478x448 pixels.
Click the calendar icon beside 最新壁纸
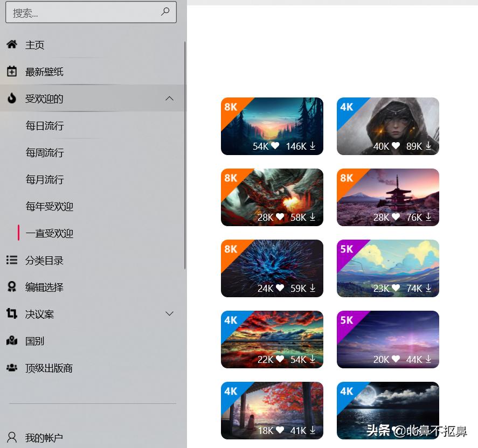12,71
